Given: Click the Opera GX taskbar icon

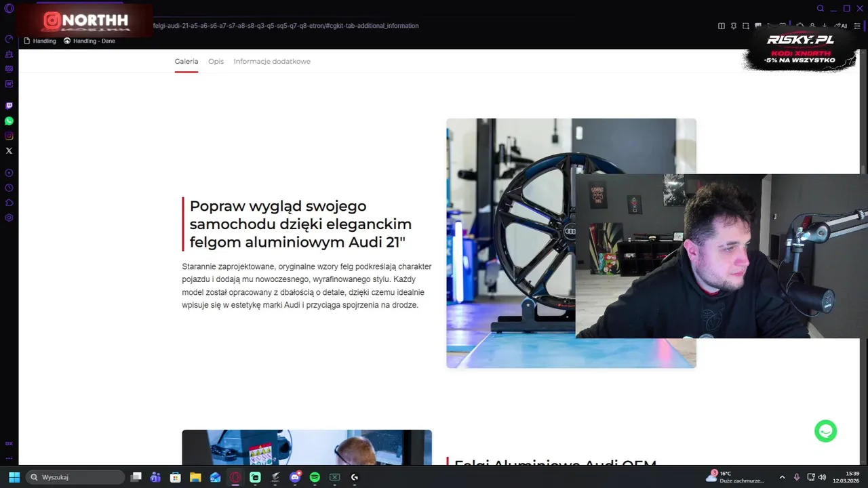Looking at the screenshot, I should pyautogui.click(x=235, y=477).
